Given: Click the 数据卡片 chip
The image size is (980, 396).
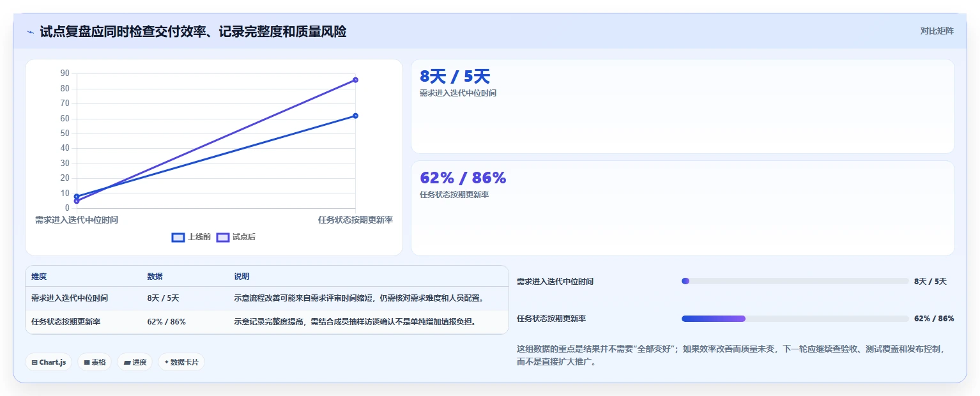Looking at the screenshot, I should pyautogui.click(x=181, y=362).
